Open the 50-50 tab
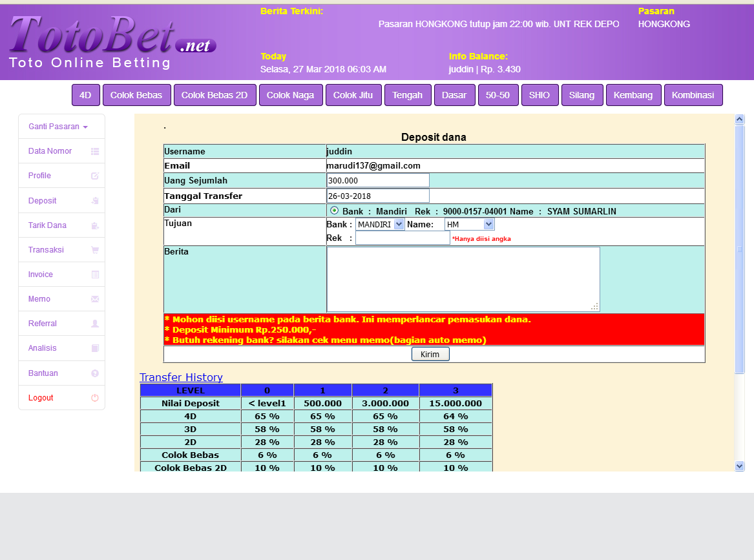 click(x=497, y=95)
